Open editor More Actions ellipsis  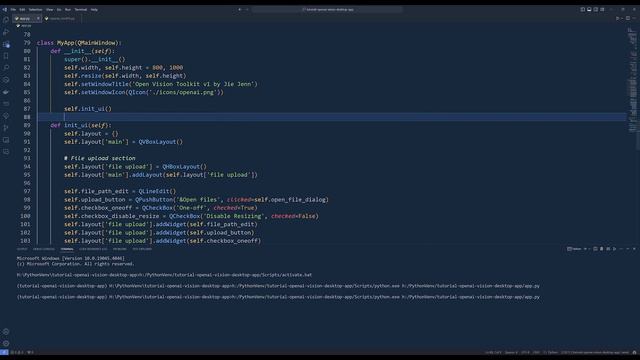[x=634, y=18]
